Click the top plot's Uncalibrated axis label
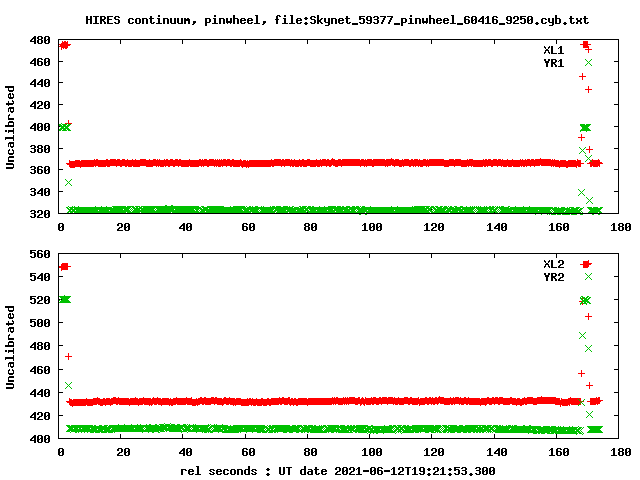This screenshot has height=480, width=640. click(x=10, y=127)
